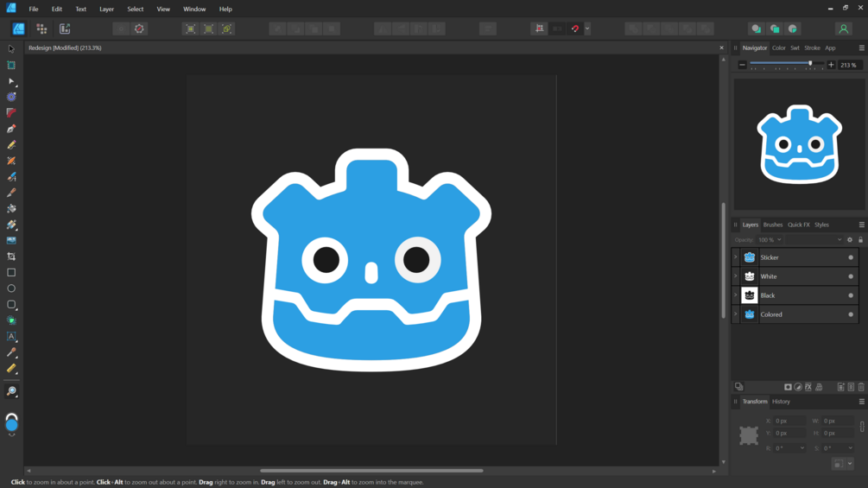Select the Rectangle shape tool
Image resolution: width=868 pixels, height=488 pixels.
coord(11,272)
